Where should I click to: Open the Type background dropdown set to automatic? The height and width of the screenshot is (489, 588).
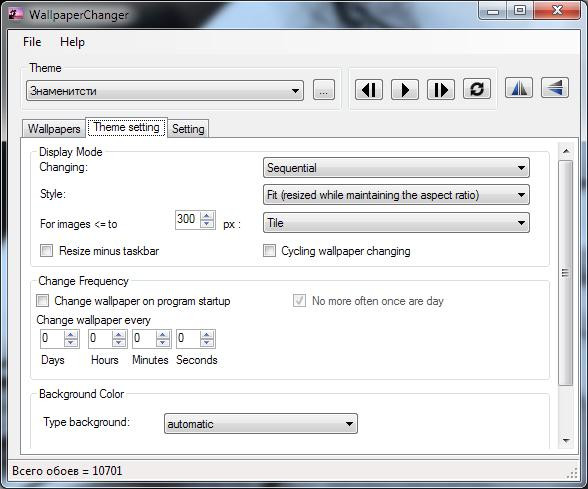coord(261,424)
